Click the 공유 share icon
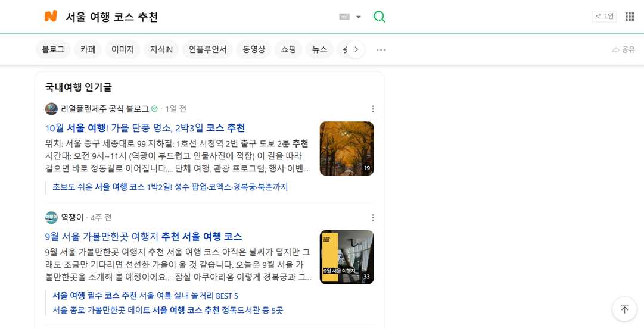This screenshot has width=644, height=329. pos(623,50)
